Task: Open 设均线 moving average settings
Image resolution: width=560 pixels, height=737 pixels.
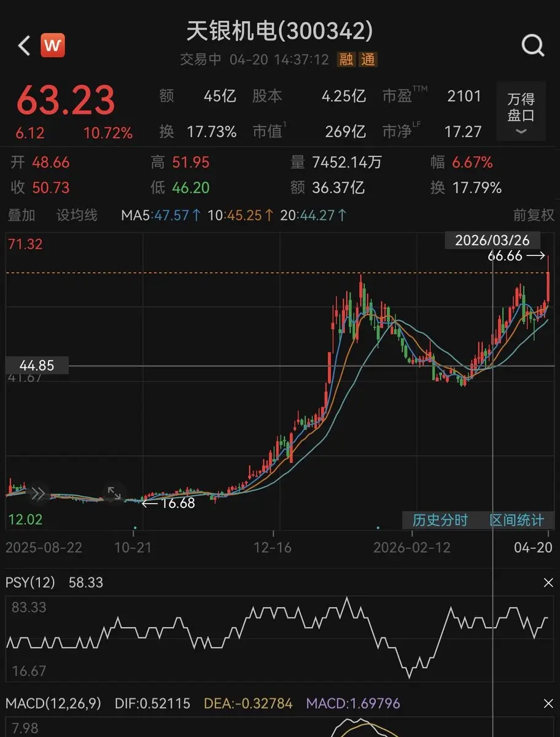Action: [77, 216]
